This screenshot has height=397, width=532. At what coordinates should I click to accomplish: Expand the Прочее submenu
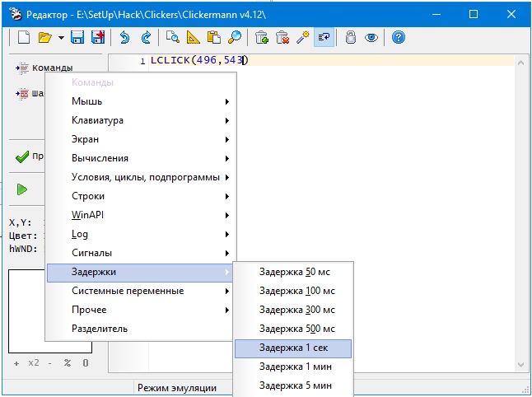coord(140,311)
